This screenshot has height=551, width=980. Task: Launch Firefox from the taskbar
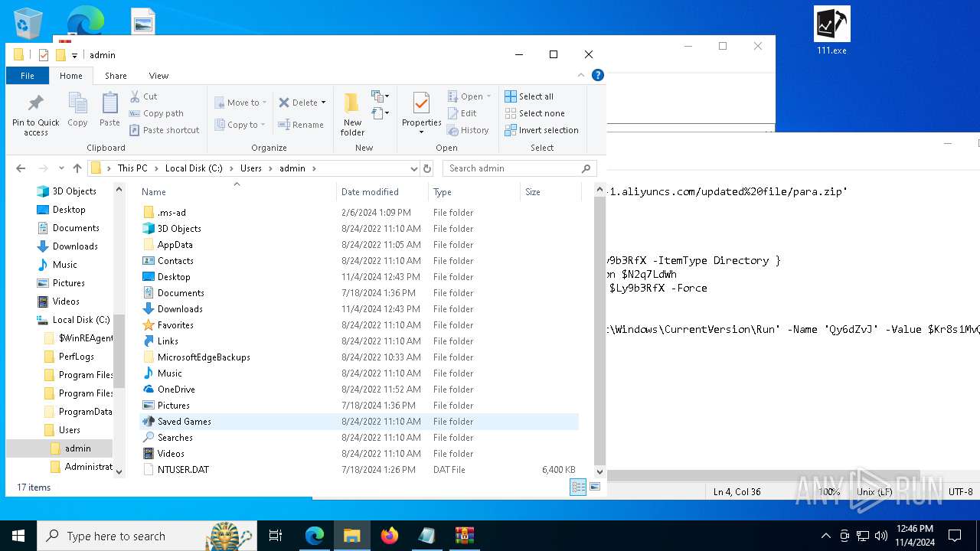click(x=390, y=536)
